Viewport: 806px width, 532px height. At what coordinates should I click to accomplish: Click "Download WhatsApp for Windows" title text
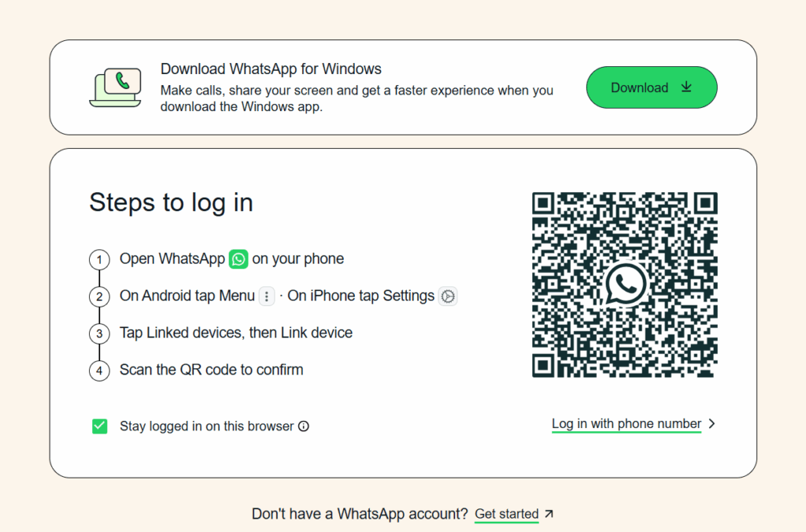pyautogui.click(x=271, y=69)
